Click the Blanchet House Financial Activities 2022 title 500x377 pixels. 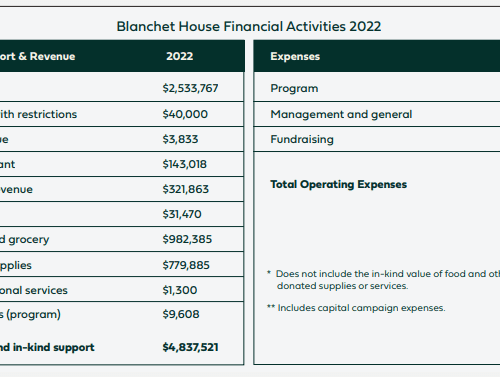(x=249, y=27)
